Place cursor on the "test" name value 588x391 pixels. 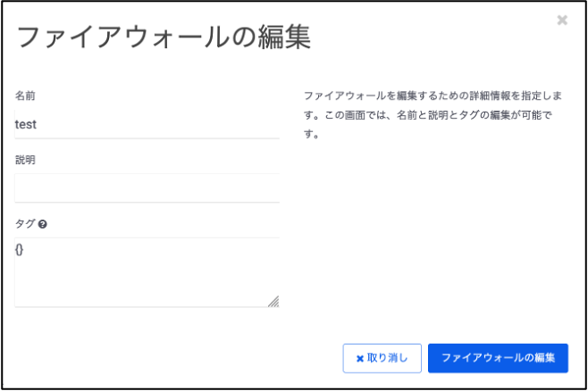point(26,125)
